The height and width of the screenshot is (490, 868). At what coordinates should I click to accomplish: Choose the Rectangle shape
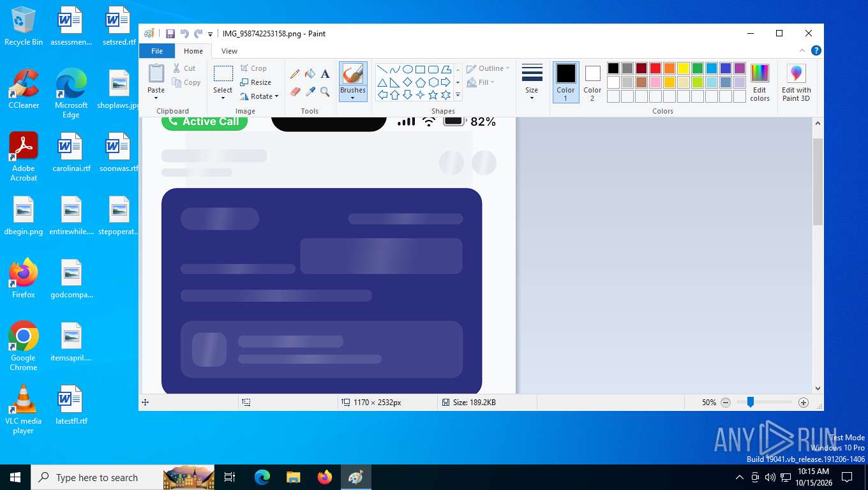point(420,70)
